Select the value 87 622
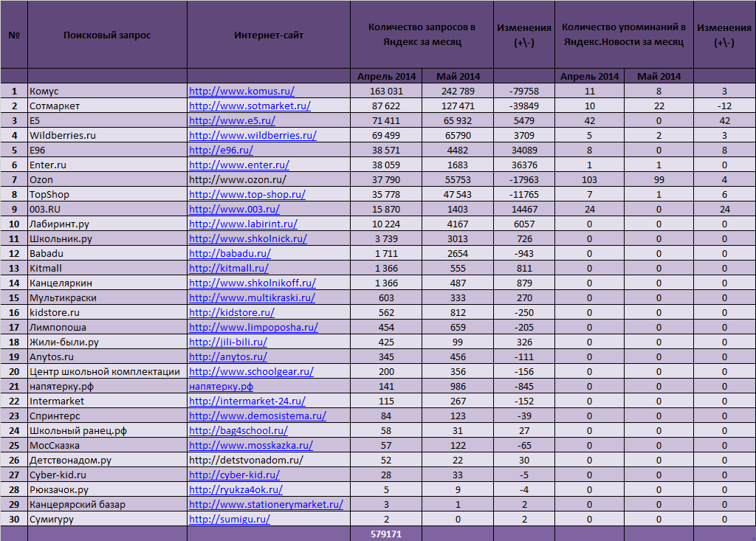Viewport: 756px width, 541px height. point(386,106)
